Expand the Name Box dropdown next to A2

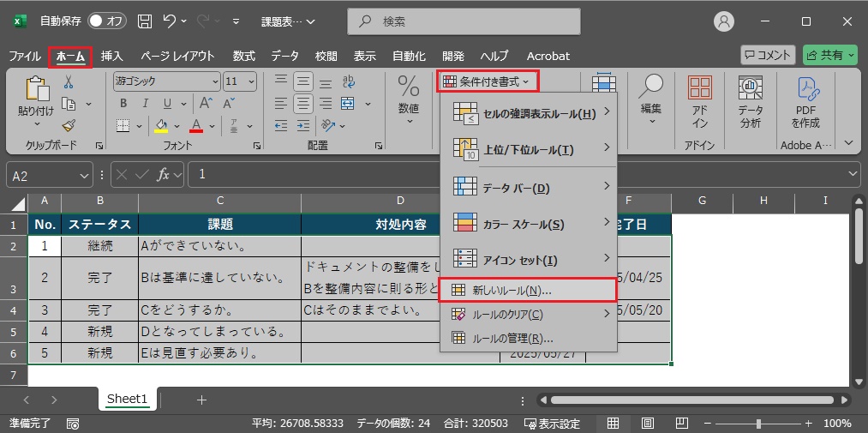click(85, 175)
